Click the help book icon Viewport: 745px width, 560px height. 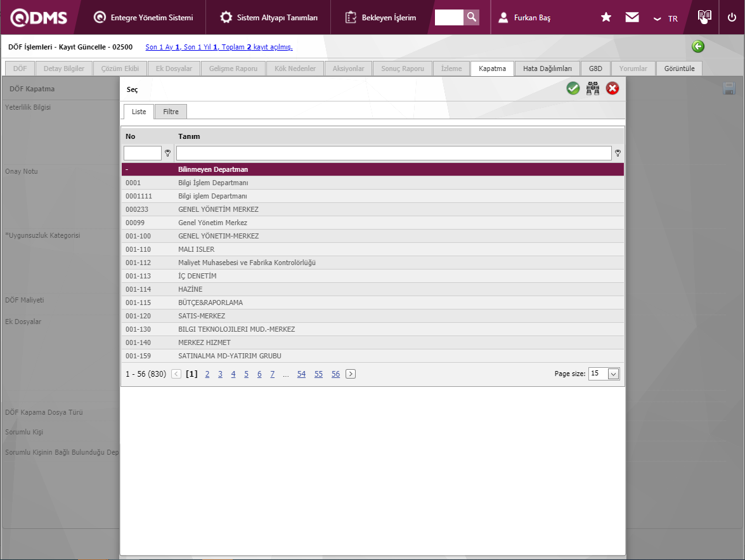tap(704, 16)
